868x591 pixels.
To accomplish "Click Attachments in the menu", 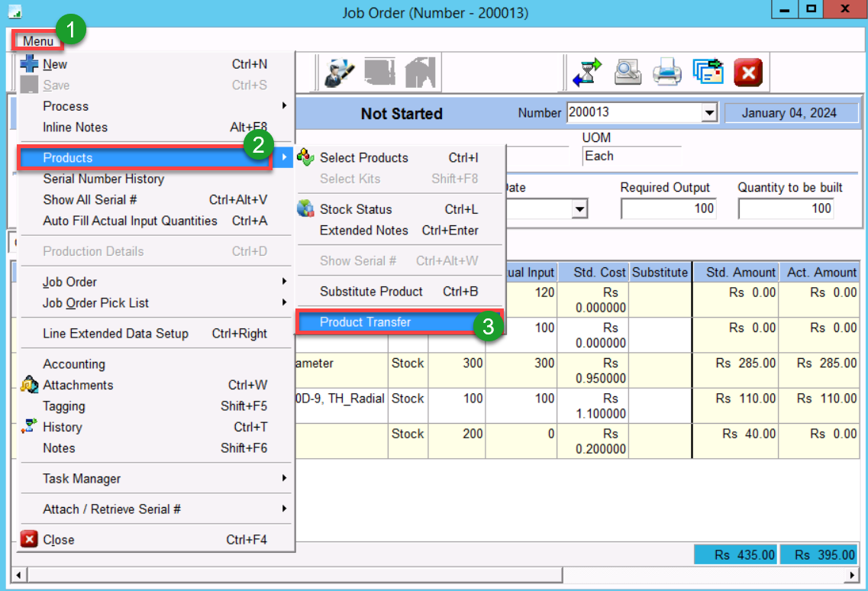I will pos(78,386).
